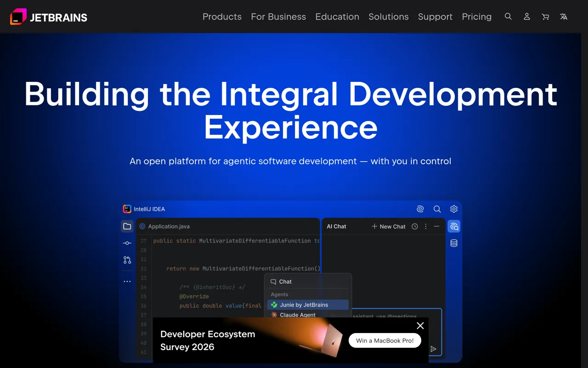
Task: Click the JetBrains logo
Action: coord(49,17)
